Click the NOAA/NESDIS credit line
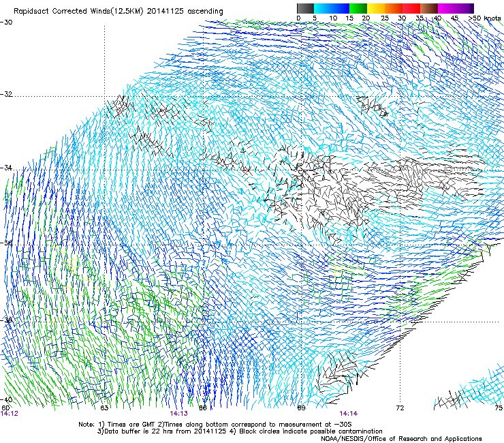504x443 pixels. click(401, 439)
